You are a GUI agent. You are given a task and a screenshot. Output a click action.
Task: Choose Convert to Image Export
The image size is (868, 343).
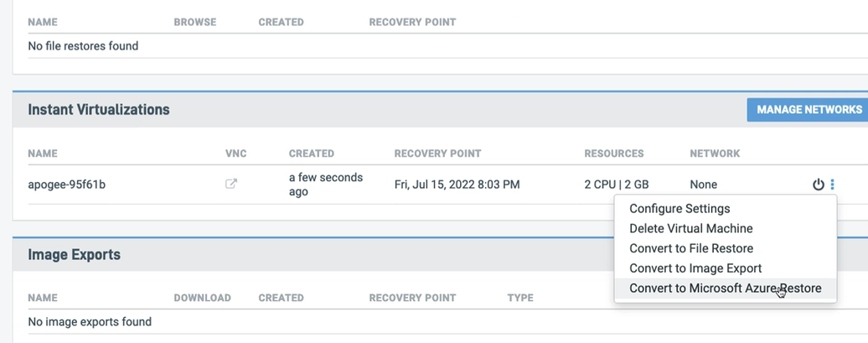click(695, 268)
